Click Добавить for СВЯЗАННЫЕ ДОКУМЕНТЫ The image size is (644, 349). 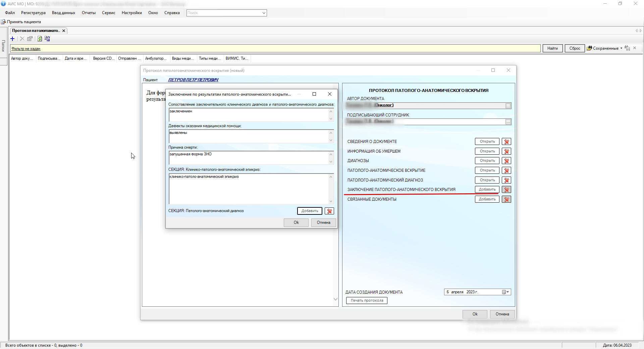(487, 199)
